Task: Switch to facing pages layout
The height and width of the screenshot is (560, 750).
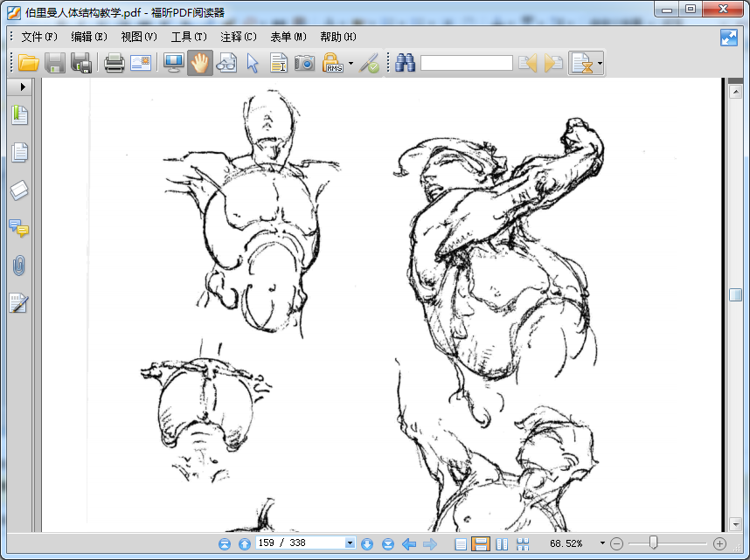Action: pyautogui.click(x=502, y=543)
